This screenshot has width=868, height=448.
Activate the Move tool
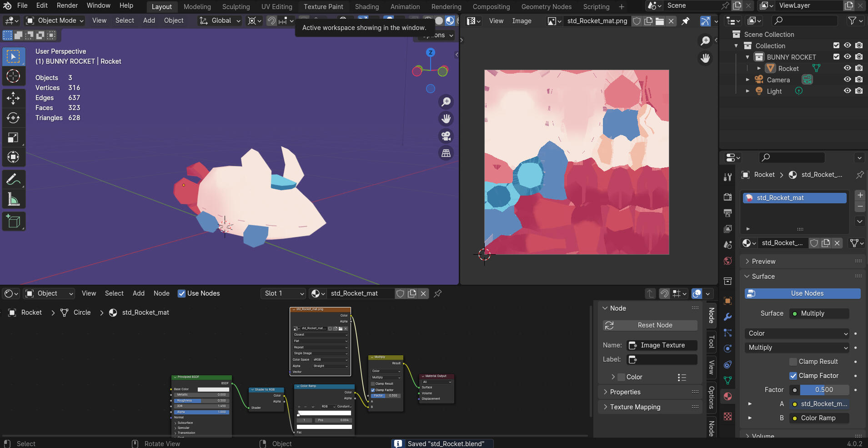click(13, 98)
